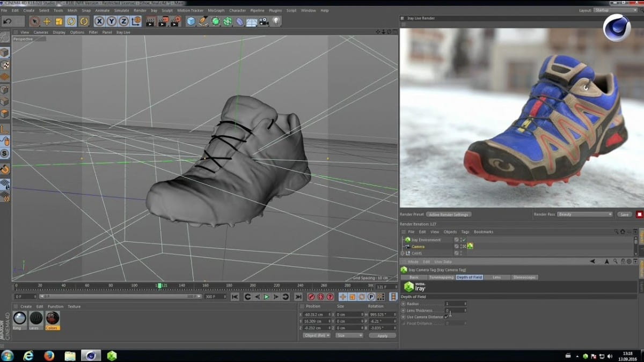
Task: Uncheck Use Camera Distance checkbox
Action: [447, 317]
